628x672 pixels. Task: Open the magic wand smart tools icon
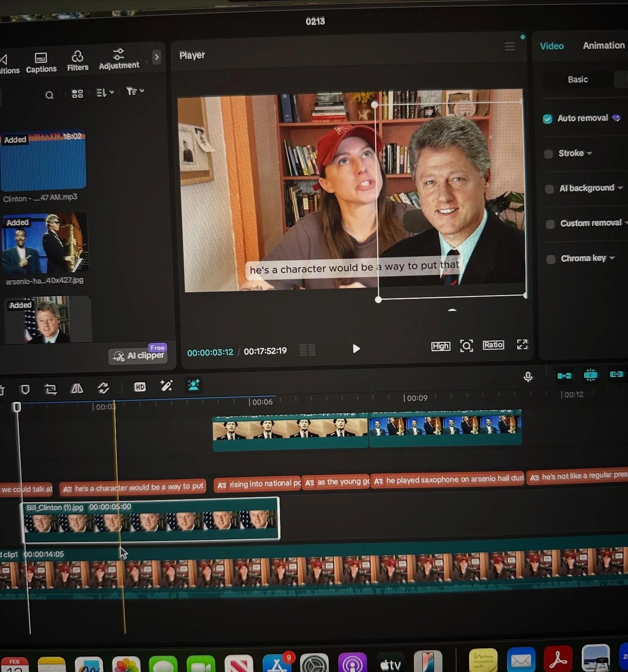coord(166,387)
